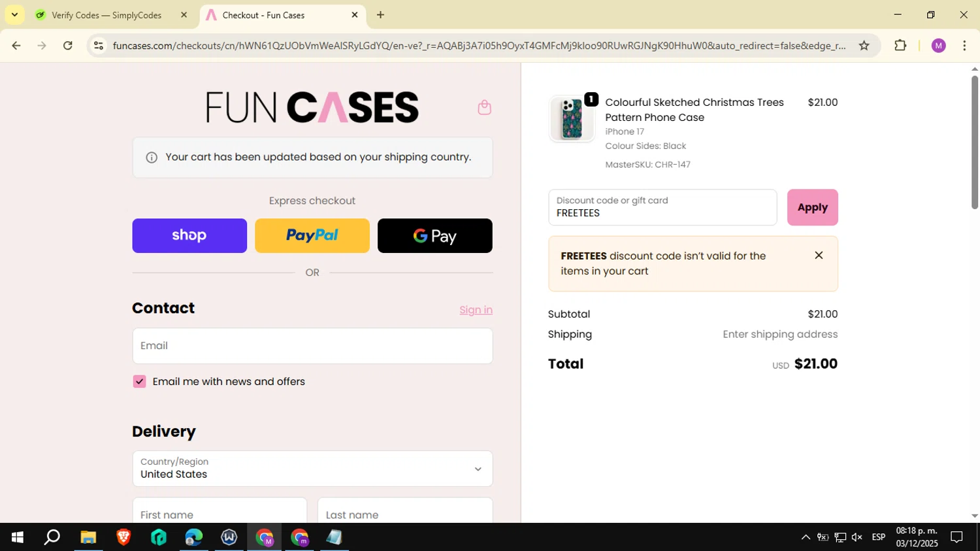Pay with Shop Pay express button

(189, 236)
